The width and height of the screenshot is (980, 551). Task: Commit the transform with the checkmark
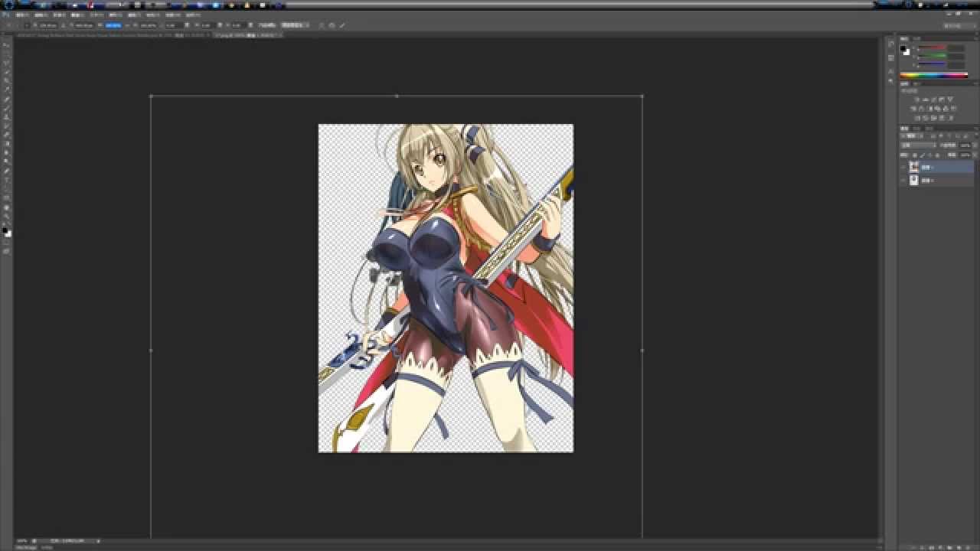point(342,24)
